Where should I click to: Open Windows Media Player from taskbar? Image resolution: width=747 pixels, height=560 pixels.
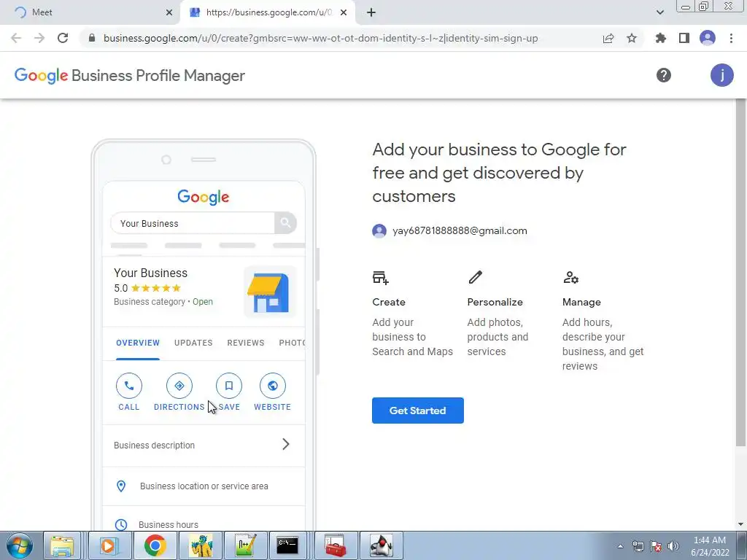[x=108, y=545]
